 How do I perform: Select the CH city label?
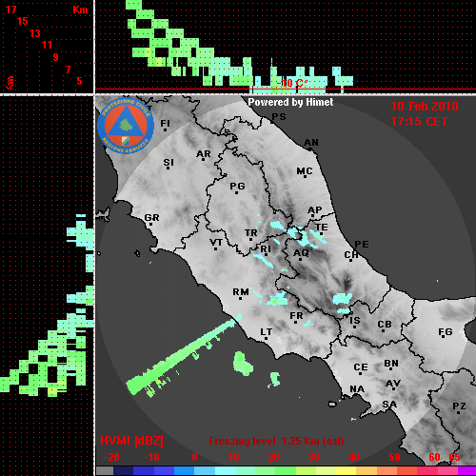point(351,255)
